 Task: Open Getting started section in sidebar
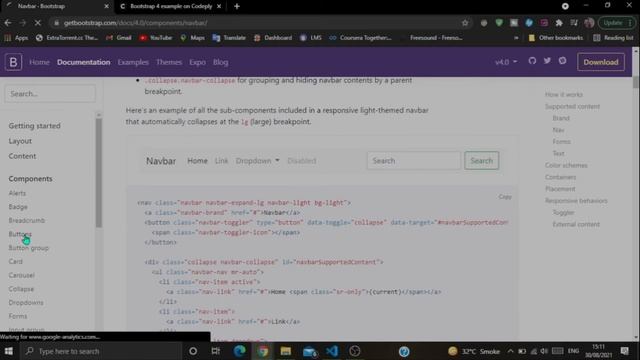tap(34, 126)
